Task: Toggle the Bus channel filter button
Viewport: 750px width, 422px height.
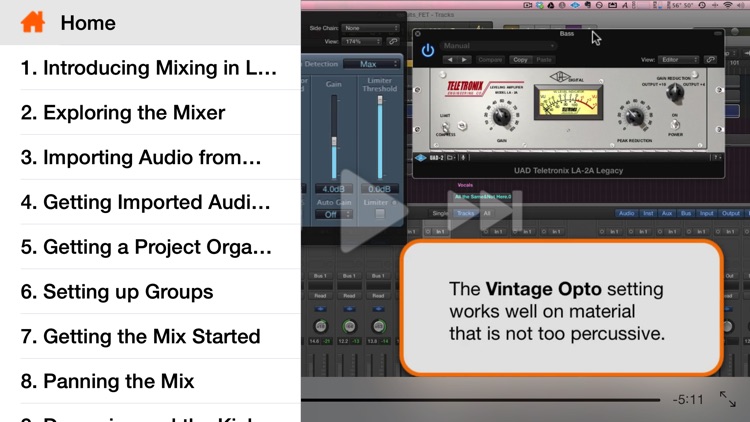Action: (686, 213)
